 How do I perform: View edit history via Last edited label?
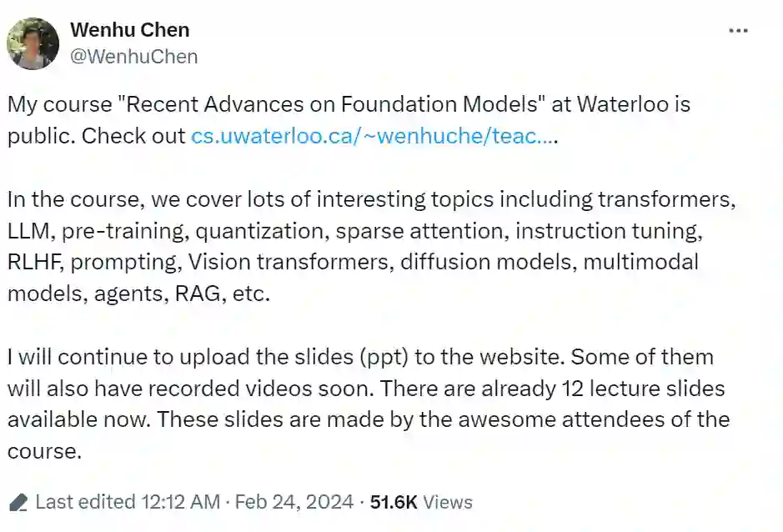pyautogui.click(x=85, y=502)
